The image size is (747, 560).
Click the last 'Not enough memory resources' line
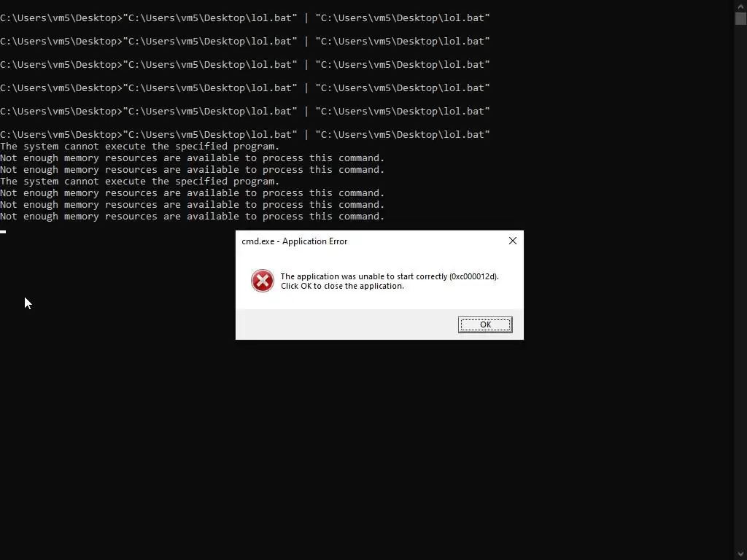(192, 216)
